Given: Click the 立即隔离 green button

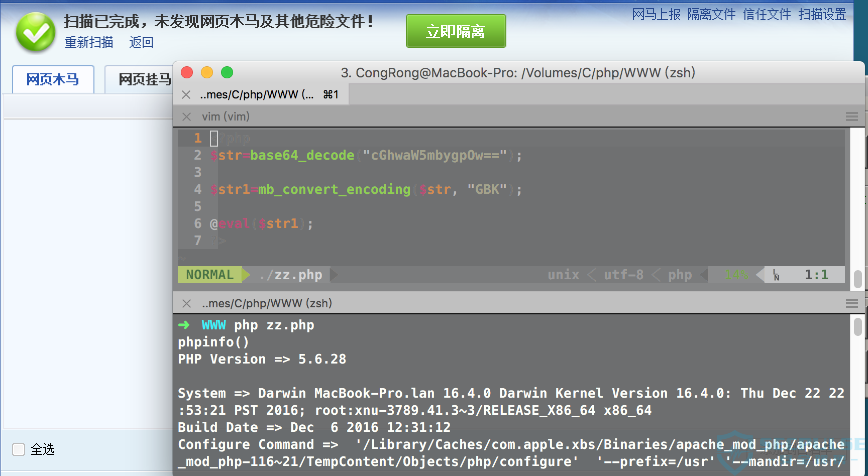Looking at the screenshot, I should 456,31.
